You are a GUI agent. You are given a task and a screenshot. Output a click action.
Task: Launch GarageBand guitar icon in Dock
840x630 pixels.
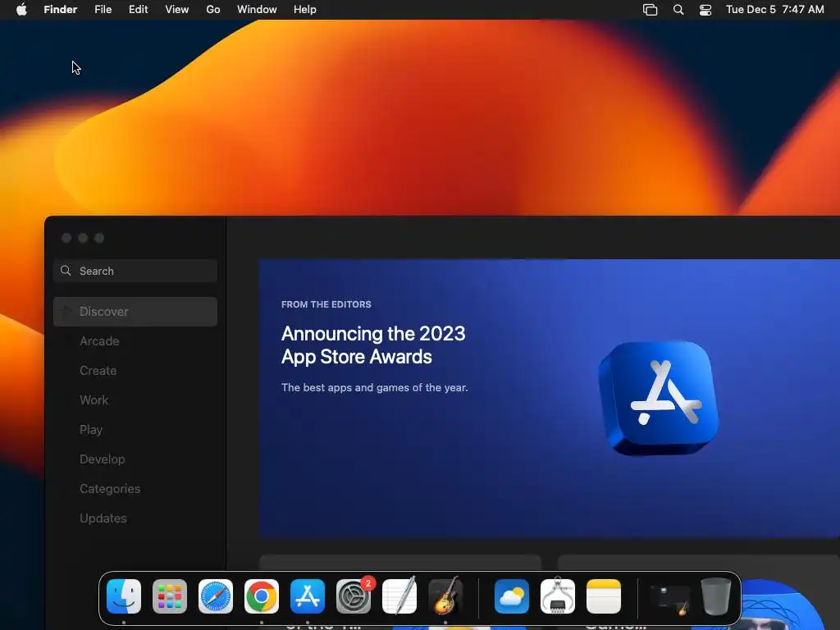tap(445, 596)
